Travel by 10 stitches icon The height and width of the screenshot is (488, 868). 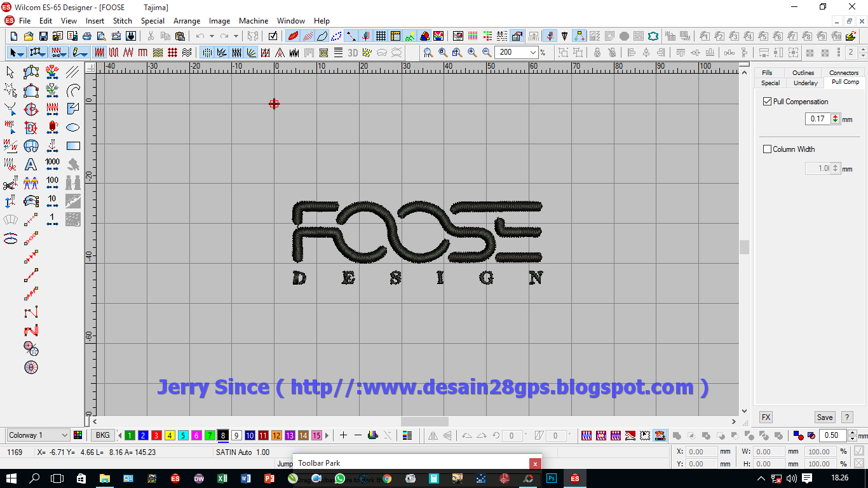point(52,201)
